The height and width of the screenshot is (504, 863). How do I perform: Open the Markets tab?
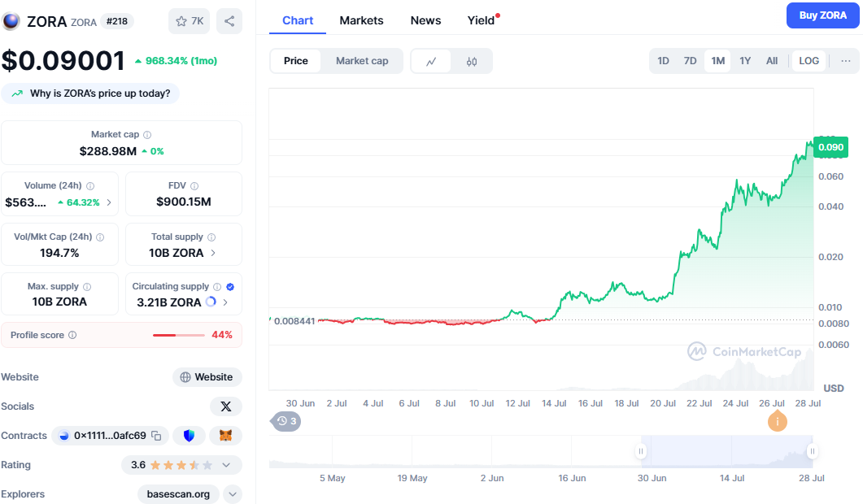tap(361, 20)
